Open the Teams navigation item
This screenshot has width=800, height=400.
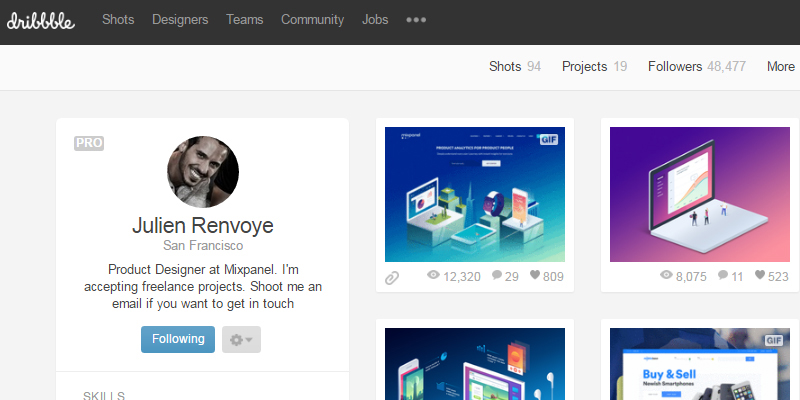[244, 19]
